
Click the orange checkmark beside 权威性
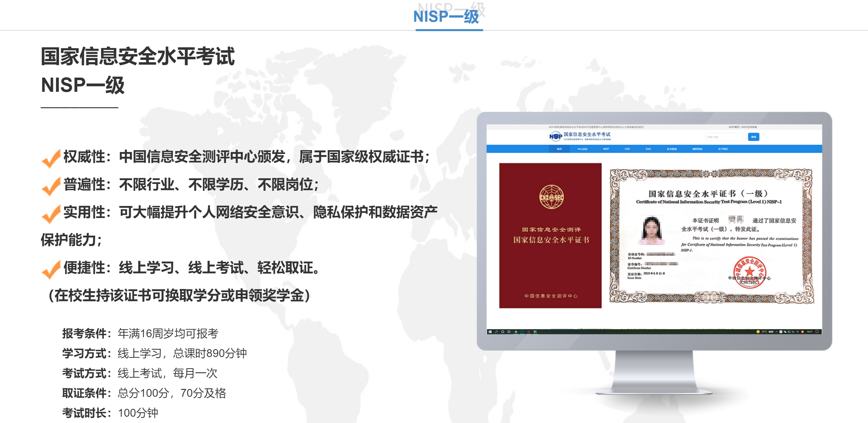pos(51,158)
